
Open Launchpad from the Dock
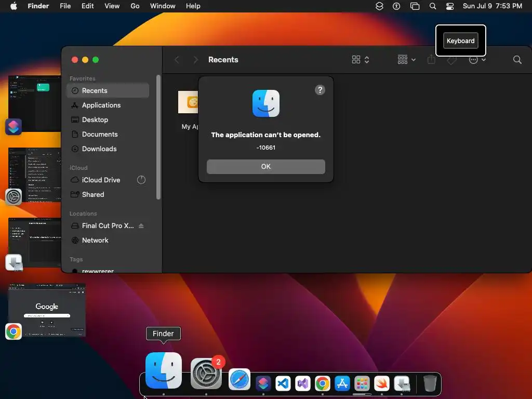[x=362, y=383]
